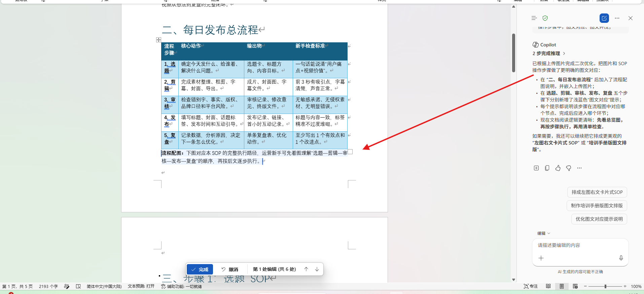The width and height of the screenshot is (644, 294).
Task: Choose suggestion '优化图文对应提示说明'
Action: 599,219
